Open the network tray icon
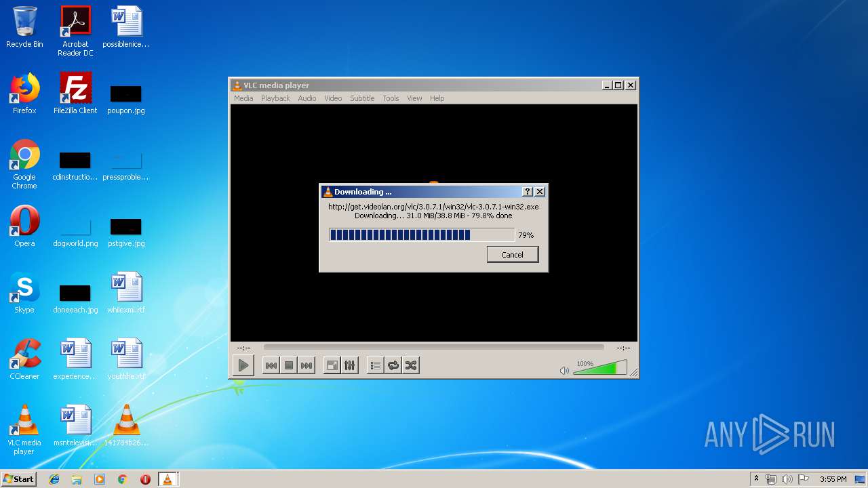868x488 pixels. 771,479
